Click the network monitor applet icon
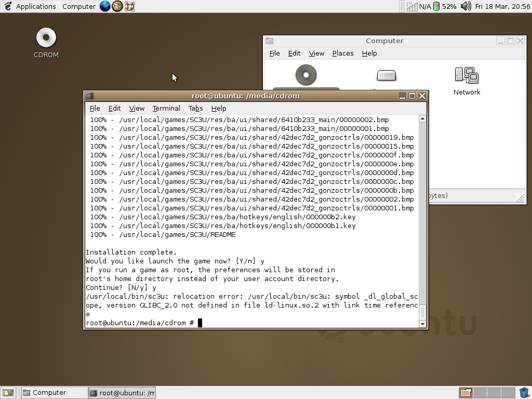The width and height of the screenshot is (532, 399). [412, 6]
